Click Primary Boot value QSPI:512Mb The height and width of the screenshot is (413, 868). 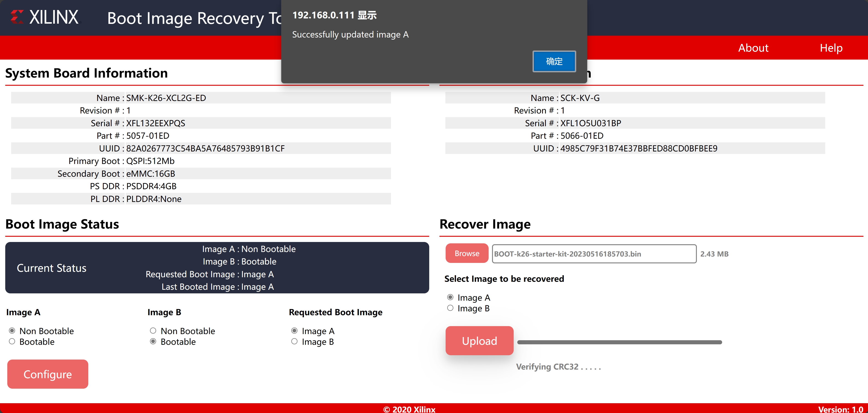[150, 161]
